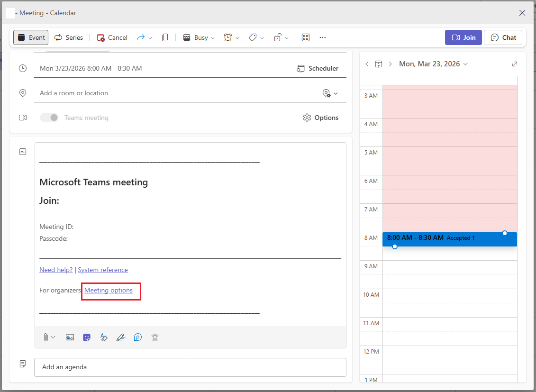Open the More options ellipsis menu
Viewport: 536px width, 392px height.
point(323,37)
